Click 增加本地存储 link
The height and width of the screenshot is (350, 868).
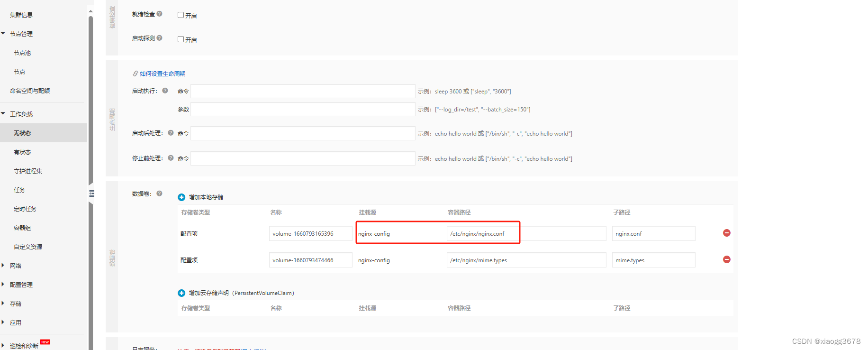pyautogui.click(x=206, y=197)
